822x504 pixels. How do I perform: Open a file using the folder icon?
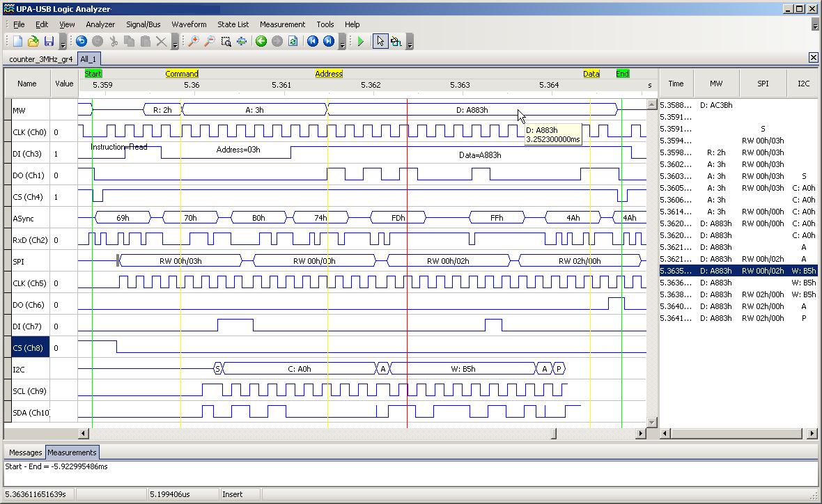33,41
